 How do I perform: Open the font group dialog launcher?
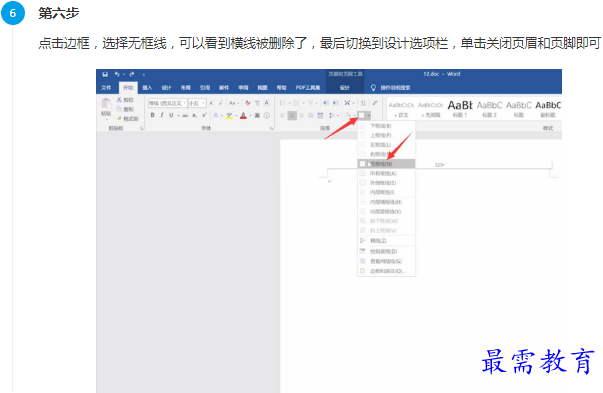tap(272, 128)
